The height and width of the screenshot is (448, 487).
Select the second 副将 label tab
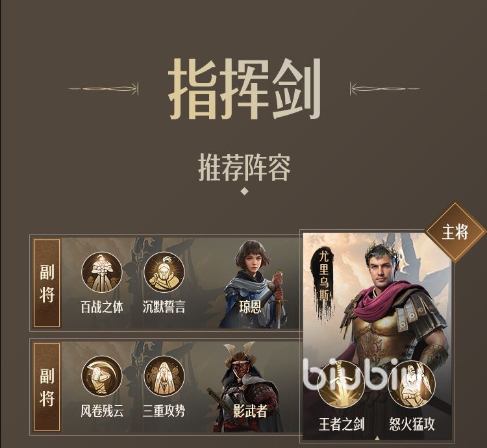pos(47,387)
